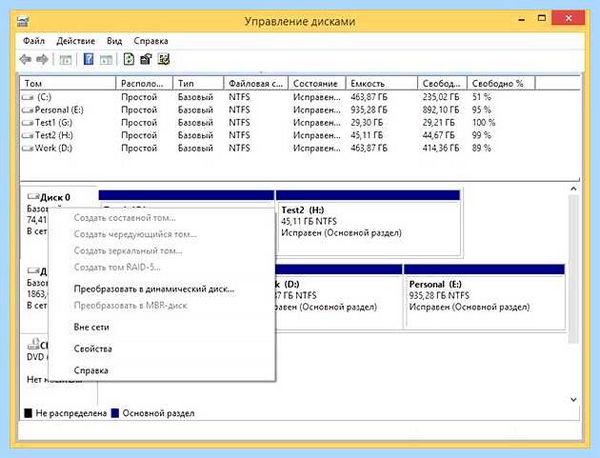
Task: Click the 51 % free percentage cell
Action: pyautogui.click(x=481, y=98)
